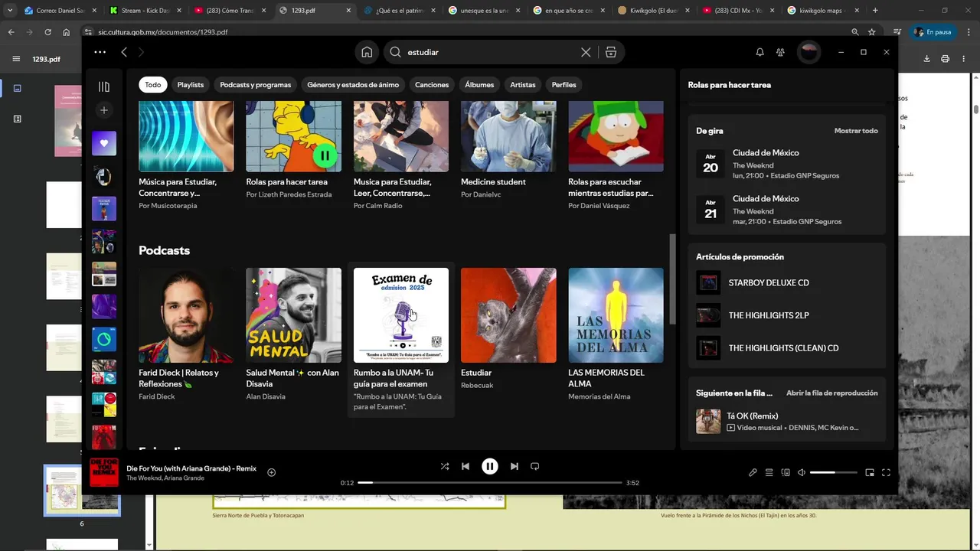
Task: Open Spotify profile avatar
Action: (808, 52)
